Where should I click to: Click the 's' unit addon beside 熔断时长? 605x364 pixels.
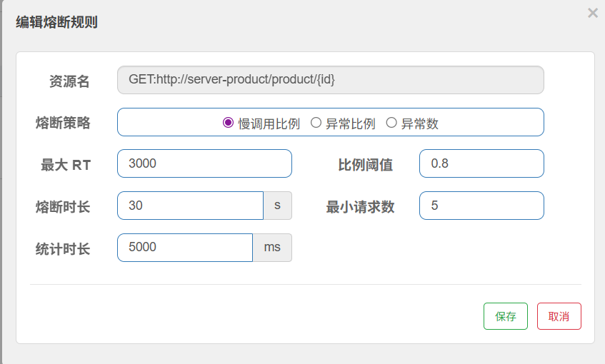(x=278, y=206)
